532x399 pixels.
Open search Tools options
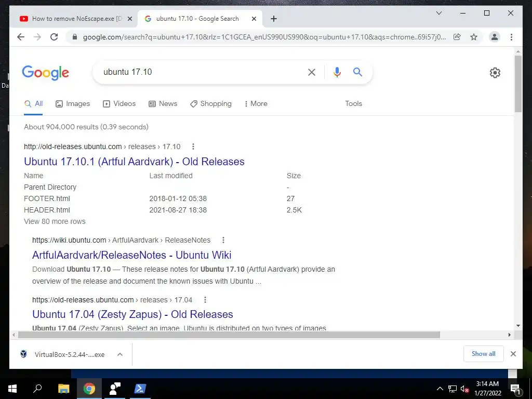(x=353, y=104)
